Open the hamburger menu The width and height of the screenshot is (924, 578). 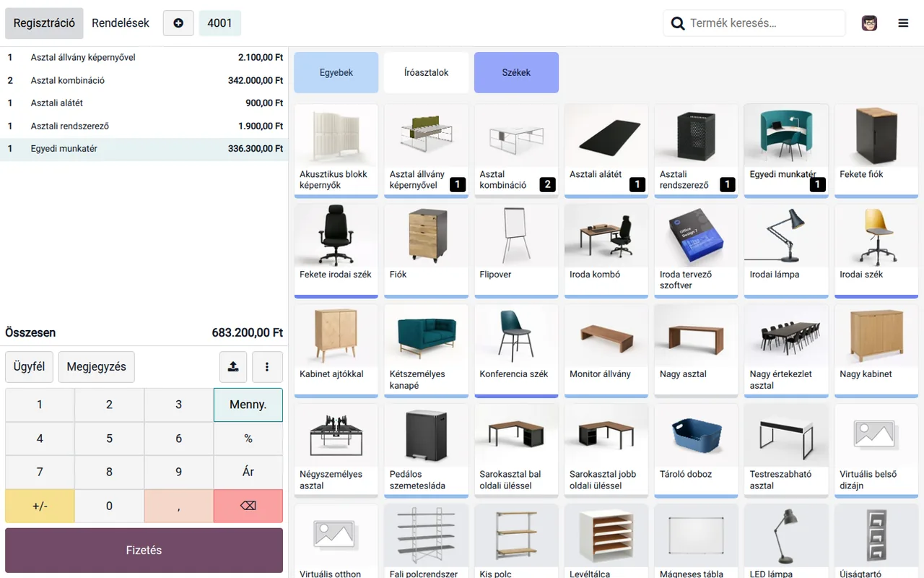coord(903,23)
